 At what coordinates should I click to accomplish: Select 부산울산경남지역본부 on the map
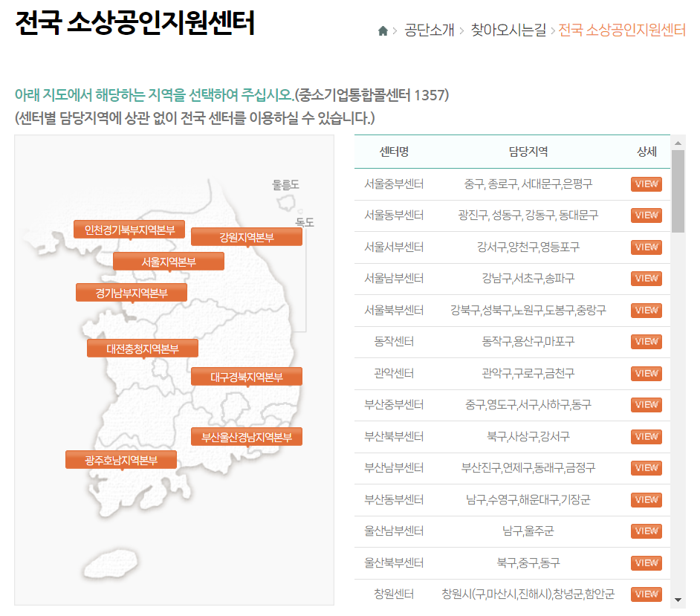[x=247, y=437]
